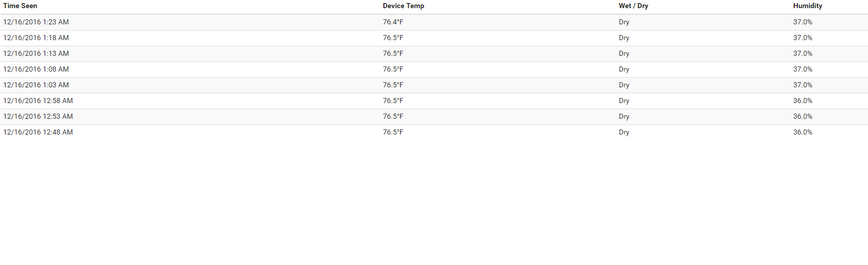This screenshot has height=265, width=868.
Task: Click the 12/16/2016 1:08 AM timestamp
Action: [36, 70]
